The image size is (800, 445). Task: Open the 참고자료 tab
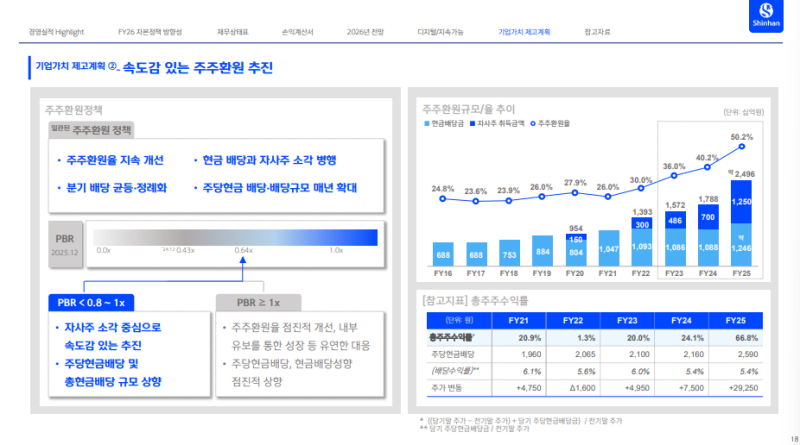597,33
